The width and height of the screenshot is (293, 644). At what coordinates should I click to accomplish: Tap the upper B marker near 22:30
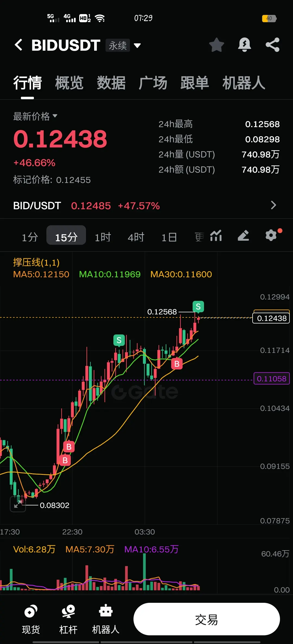pyautogui.click(x=69, y=446)
